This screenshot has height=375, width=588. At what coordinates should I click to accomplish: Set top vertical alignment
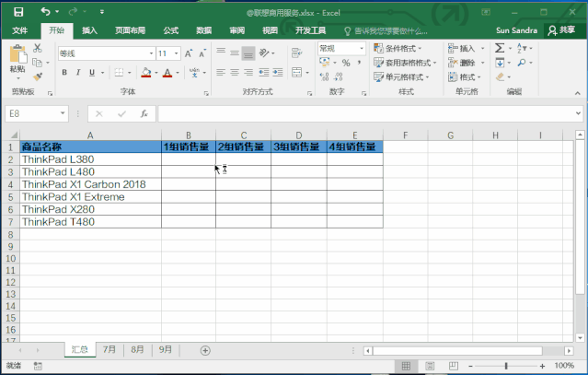coord(221,53)
